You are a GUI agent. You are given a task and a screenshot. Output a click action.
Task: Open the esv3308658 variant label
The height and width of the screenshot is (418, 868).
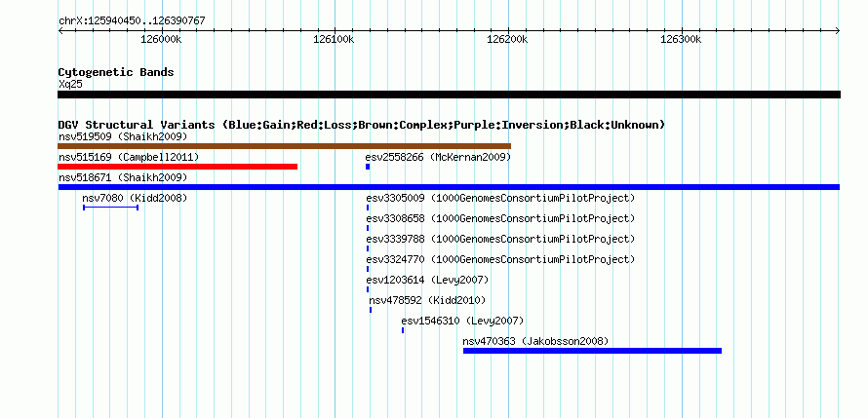tap(500, 218)
